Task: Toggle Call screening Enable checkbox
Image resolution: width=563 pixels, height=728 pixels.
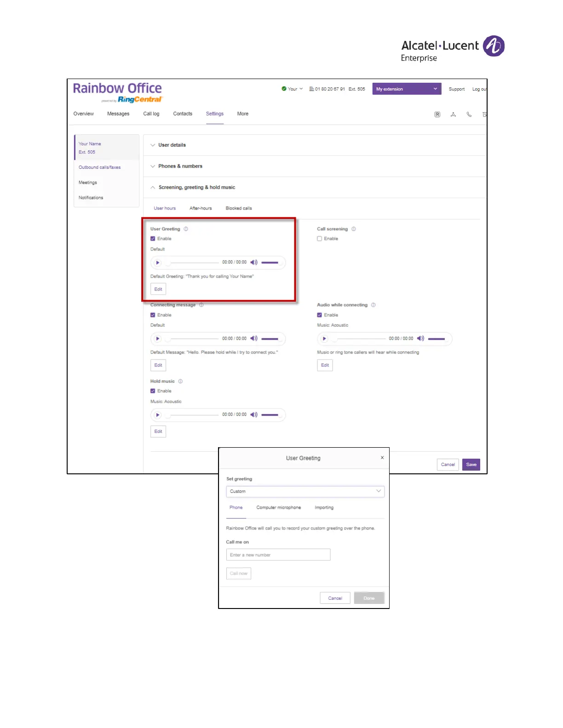Action: (x=319, y=239)
